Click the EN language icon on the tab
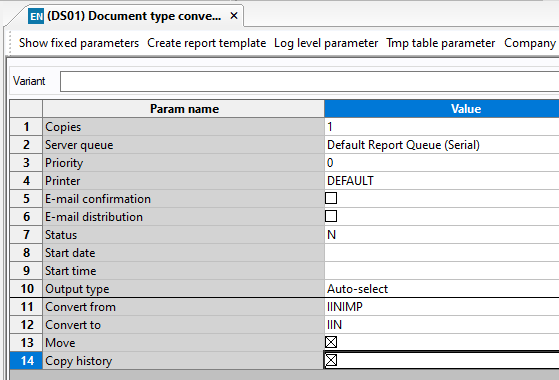Screen dimensions: 559x380 (x=36, y=16)
